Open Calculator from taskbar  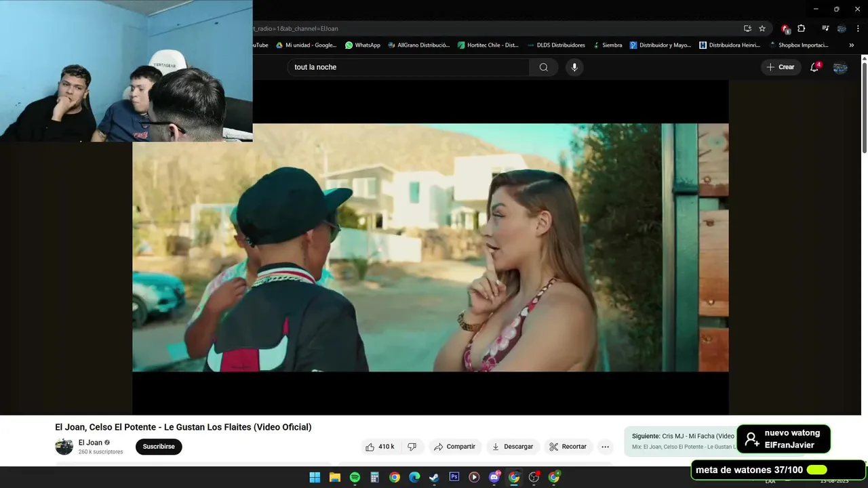[374, 477]
